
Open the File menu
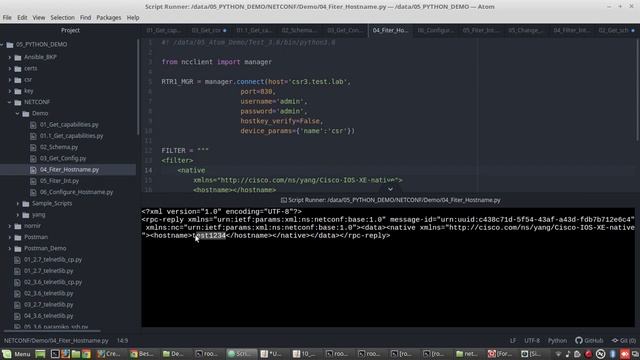pos(7,18)
